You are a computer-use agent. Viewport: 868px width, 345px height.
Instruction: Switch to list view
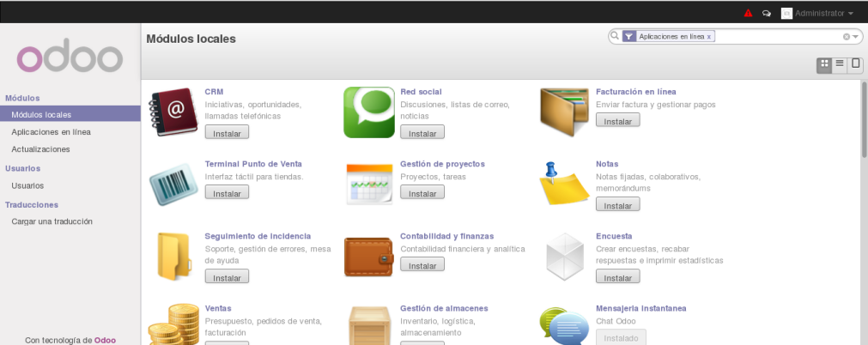pos(840,64)
